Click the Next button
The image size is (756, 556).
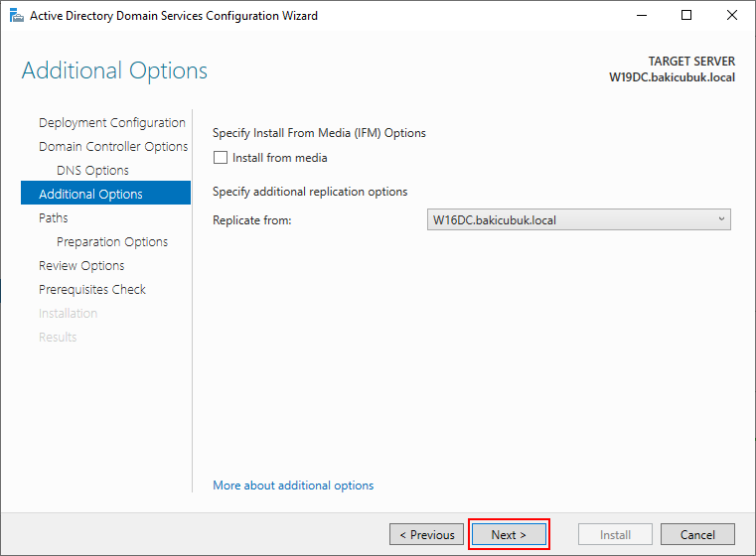click(x=509, y=534)
